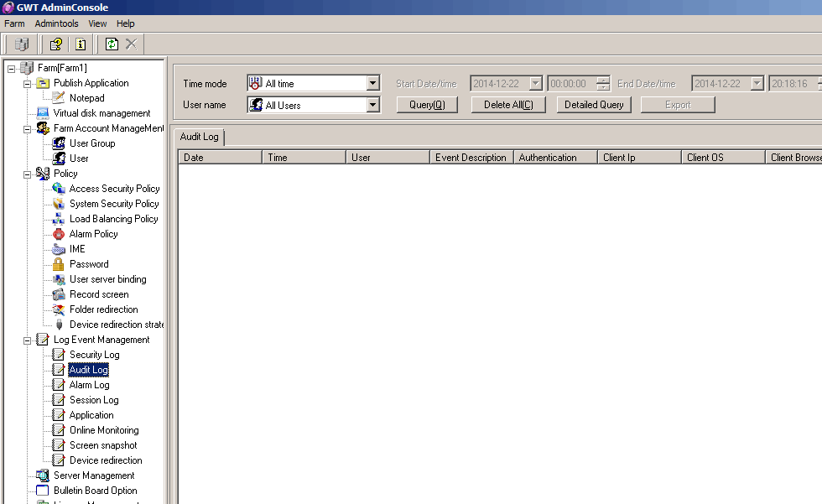Open the User name dropdown
Screen dimensions: 822x504
click(373, 106)
